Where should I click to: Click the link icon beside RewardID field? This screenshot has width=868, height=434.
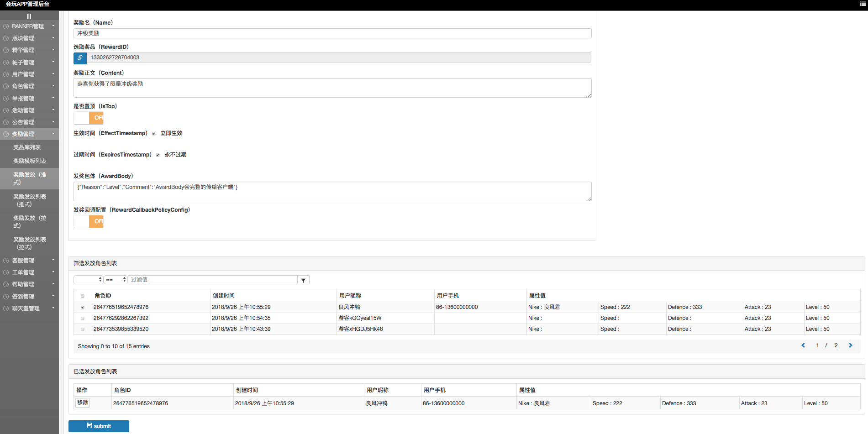click(80, 58)
